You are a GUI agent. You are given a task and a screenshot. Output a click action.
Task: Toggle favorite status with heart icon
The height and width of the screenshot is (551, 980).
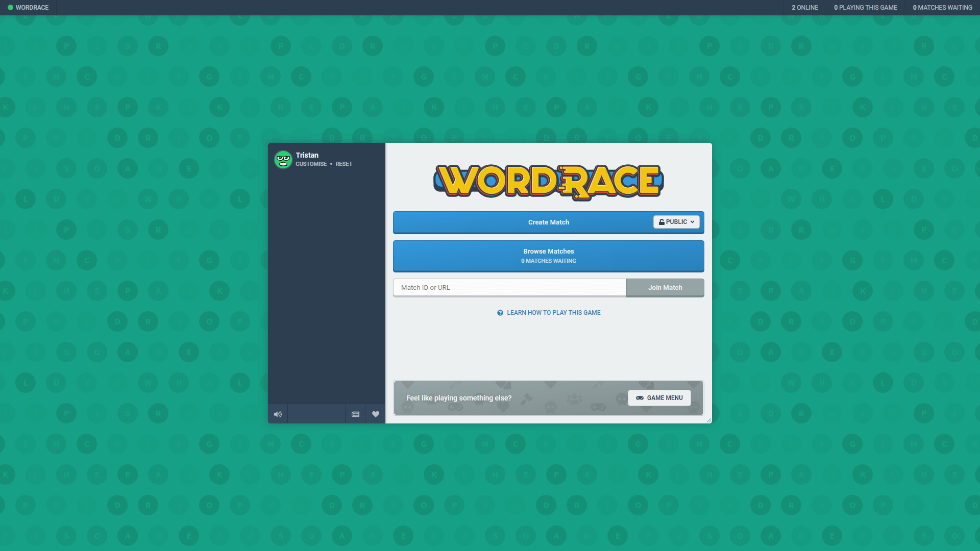pyautogui.click(x=376, y=414)
